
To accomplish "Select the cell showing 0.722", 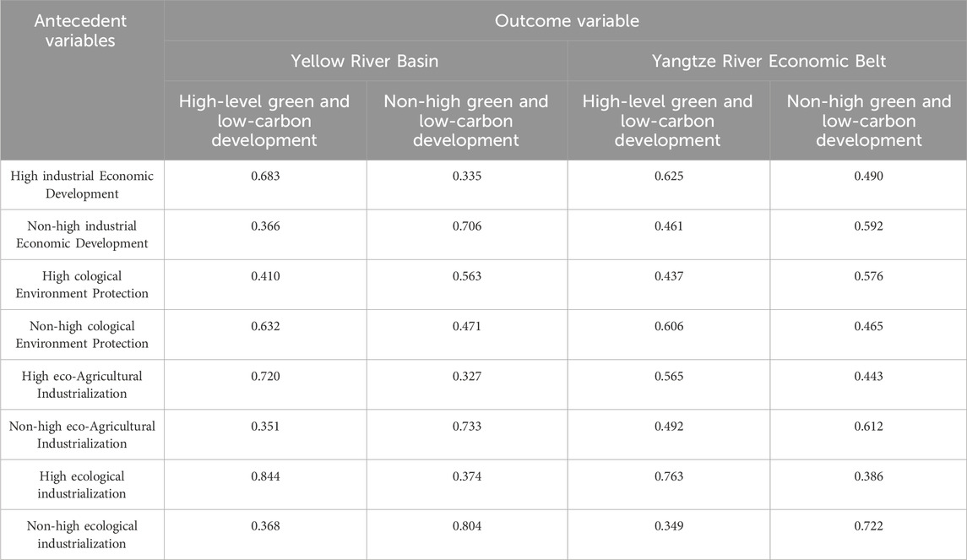I will [x=869, y=526].
